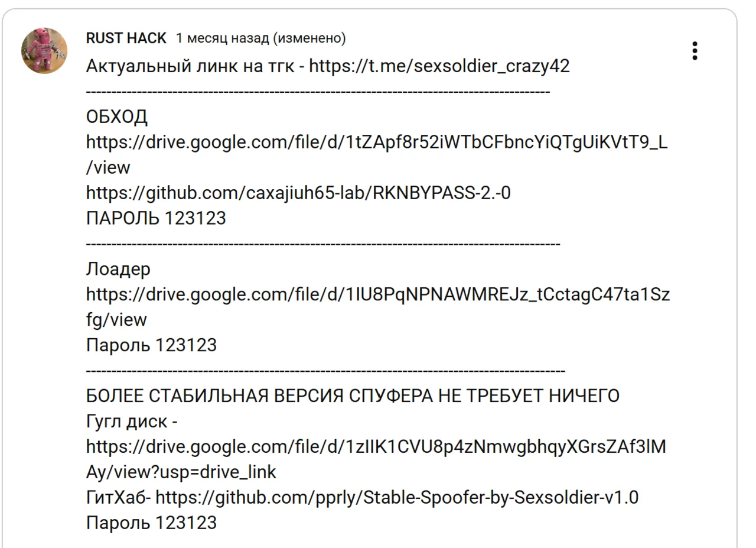756x548 pixels.
Task: Open the pprly Stable-Spoofer GitHub link
Action: (397, 498)
